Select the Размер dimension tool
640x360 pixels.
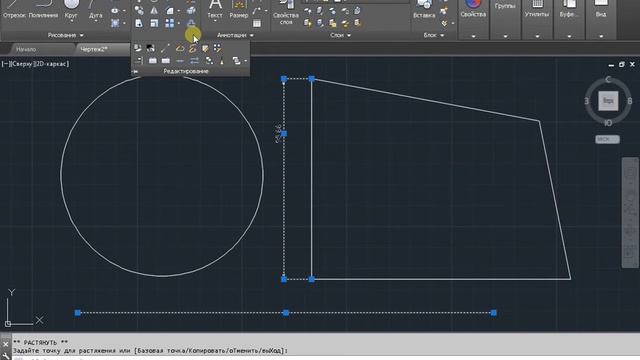239,10
